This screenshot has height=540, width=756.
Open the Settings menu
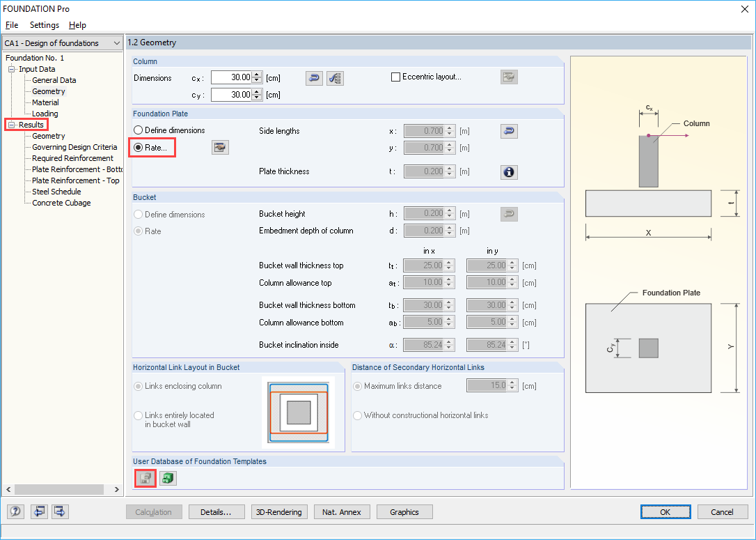coord(45,25)
